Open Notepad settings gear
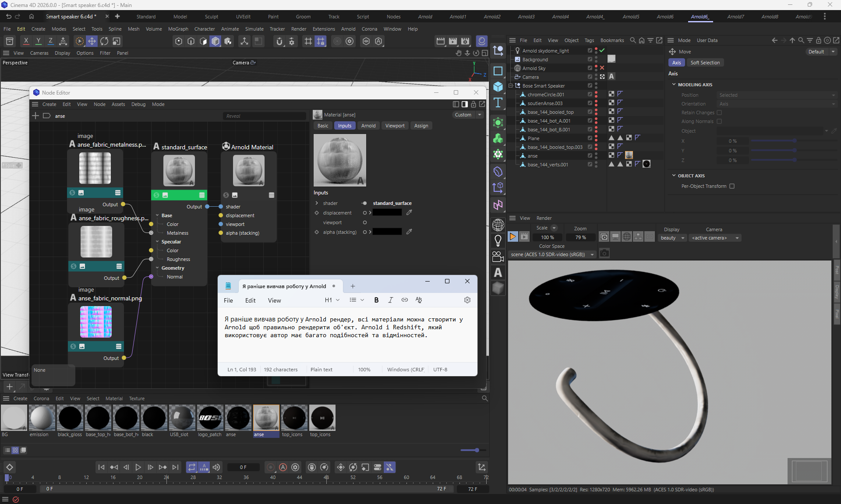 click(x=467, y=300)
